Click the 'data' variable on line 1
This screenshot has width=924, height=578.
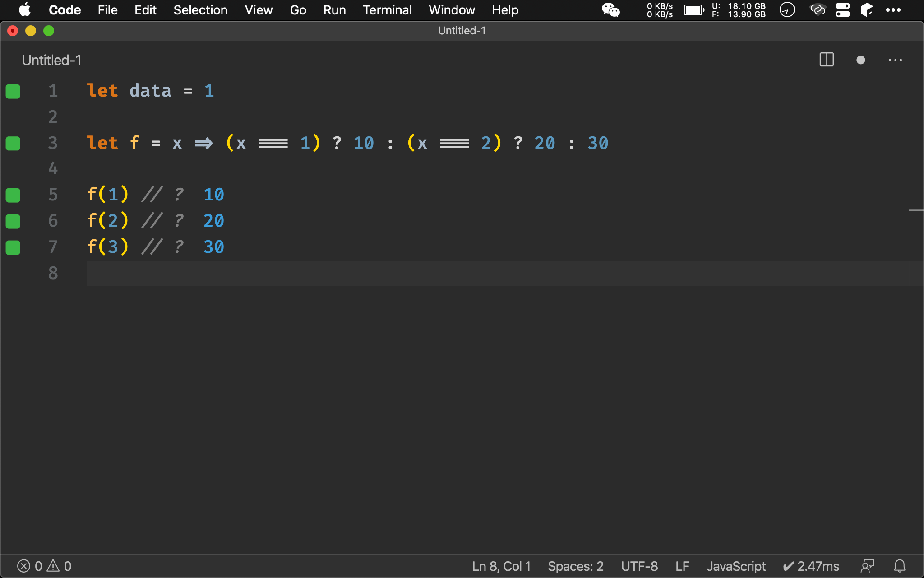150,91
